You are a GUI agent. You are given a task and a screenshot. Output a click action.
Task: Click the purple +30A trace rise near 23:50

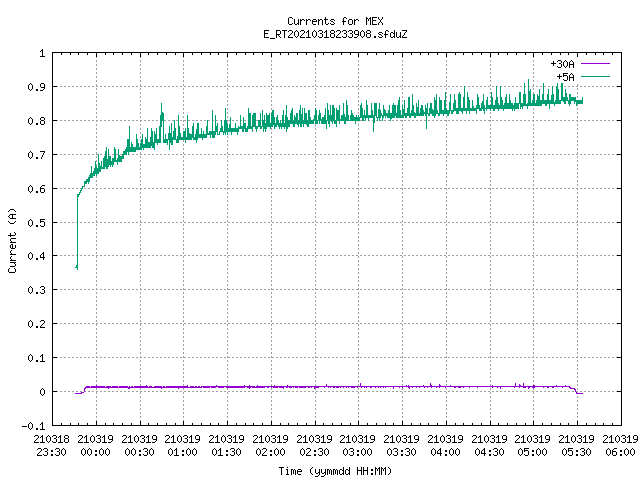(x=84, y=390)
